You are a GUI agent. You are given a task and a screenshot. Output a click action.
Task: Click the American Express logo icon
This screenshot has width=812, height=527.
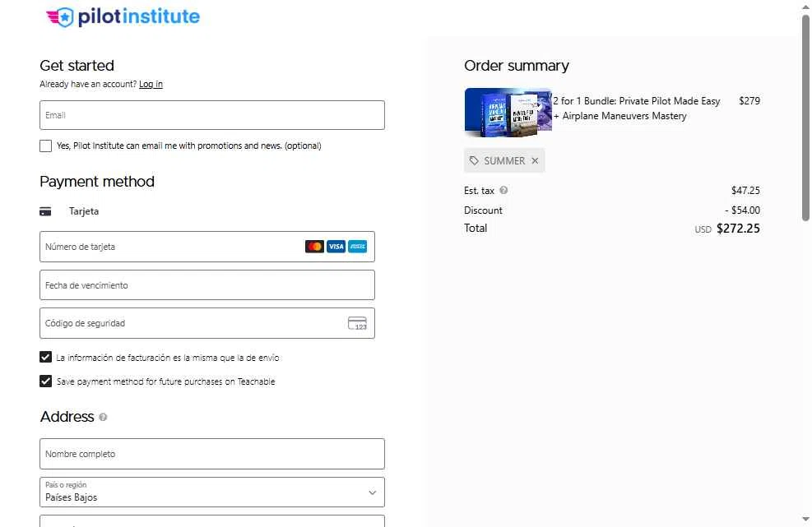(357, 247)
